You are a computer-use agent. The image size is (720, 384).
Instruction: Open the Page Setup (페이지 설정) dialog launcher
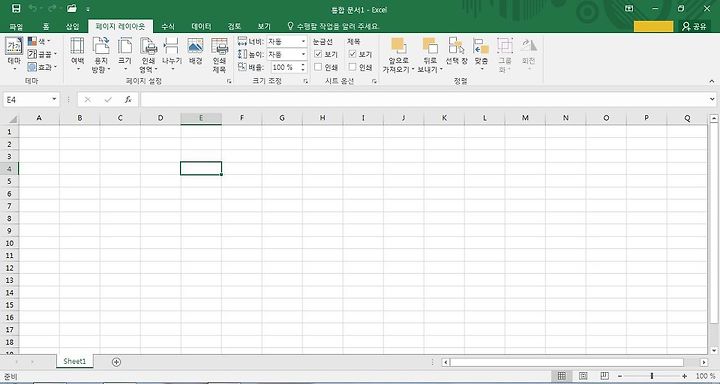pyautogui.click(x=229, y=81)
